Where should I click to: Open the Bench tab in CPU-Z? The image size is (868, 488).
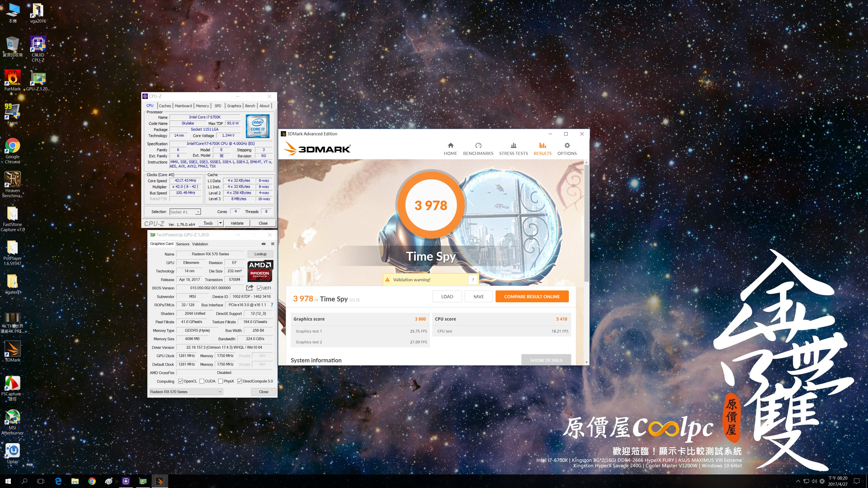click(x=250, y=106)
